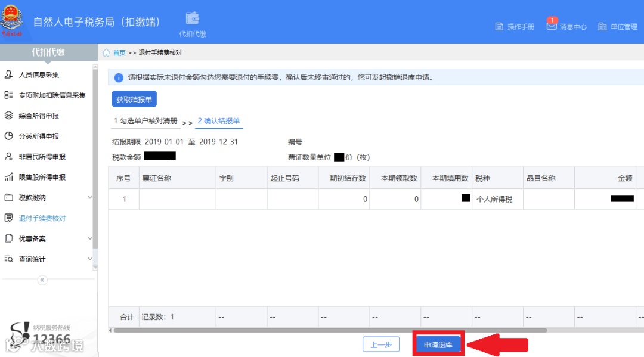Viewport: 644px width, 357px height.
Task: Open the 操作手册 manual
Action: coord(515,27)
